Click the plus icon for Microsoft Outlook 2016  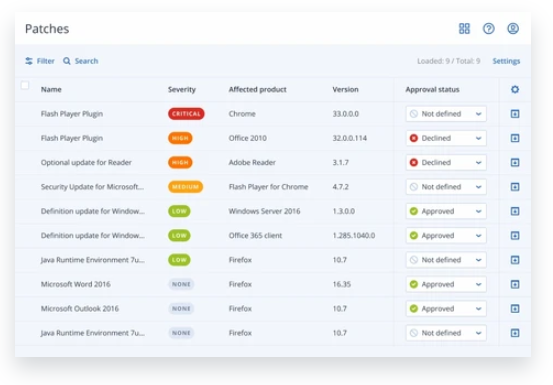point(515,308)
